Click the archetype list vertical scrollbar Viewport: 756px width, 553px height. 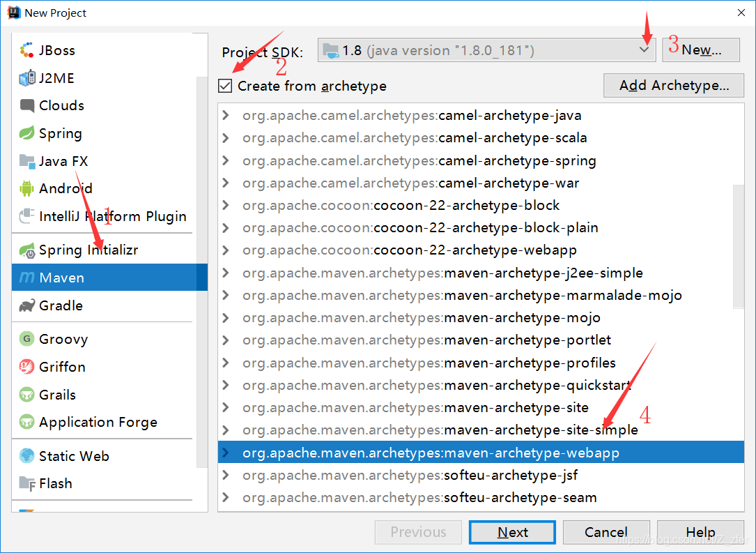tap(738, 246)
